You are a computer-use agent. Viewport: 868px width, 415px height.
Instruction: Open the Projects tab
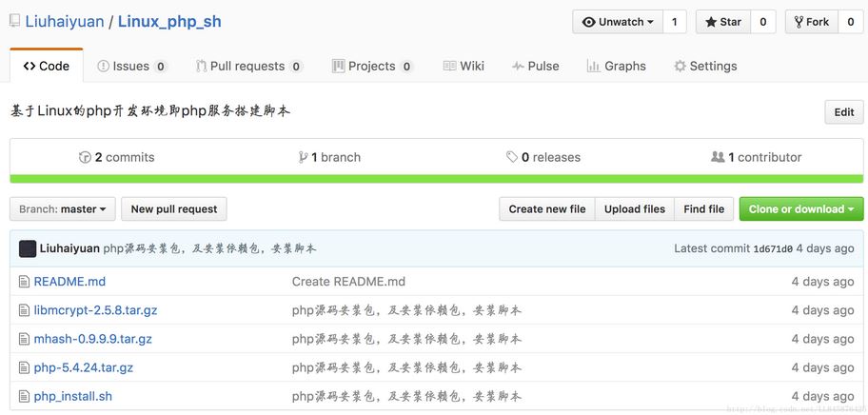[372, 67]
